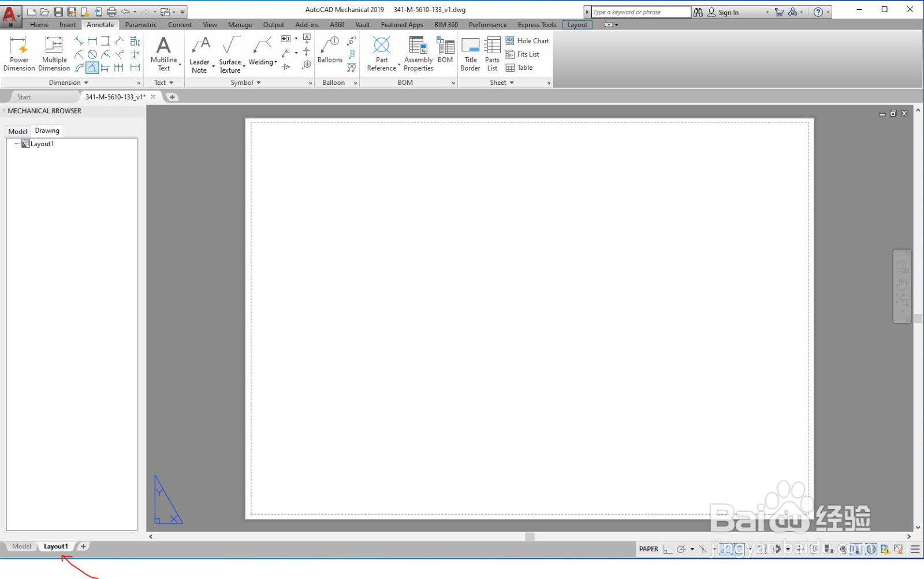Insert a Parts List
The image size is (924, 579).
pyautogui.click(x=492, y=54)
